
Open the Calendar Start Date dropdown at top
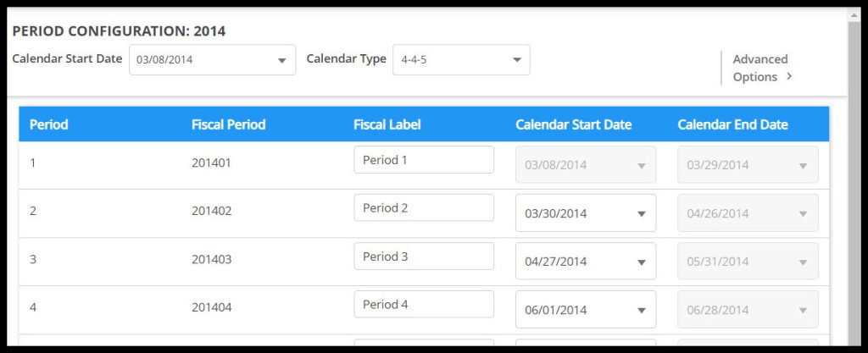pyautogui.click(x=212, y=60)
